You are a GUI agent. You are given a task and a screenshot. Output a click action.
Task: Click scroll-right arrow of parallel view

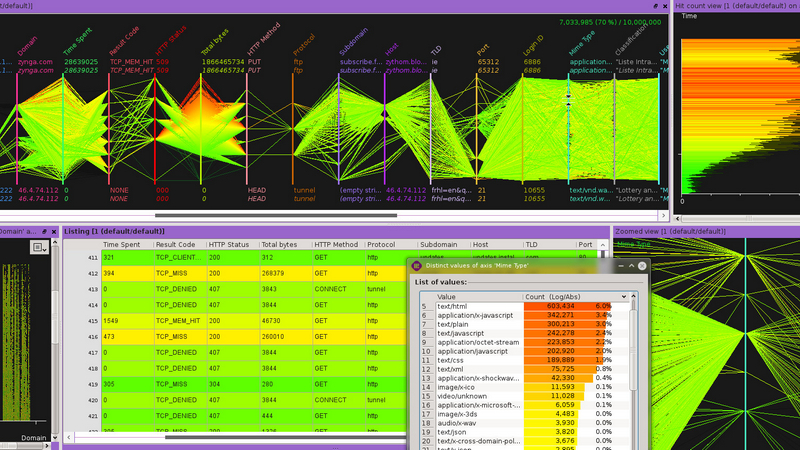(x=663, y=215)
